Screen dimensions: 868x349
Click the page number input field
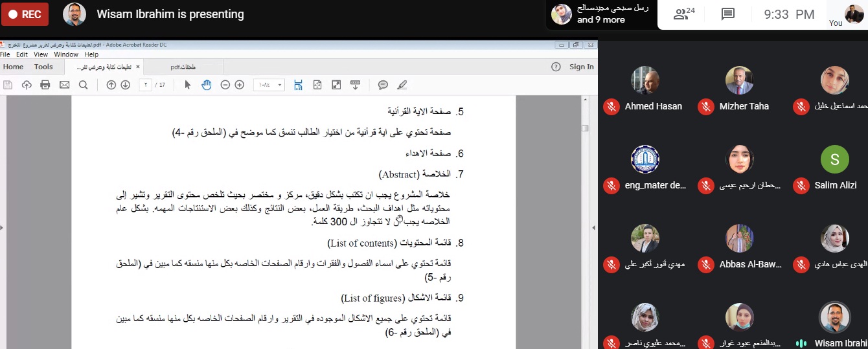tap(145, 85)
